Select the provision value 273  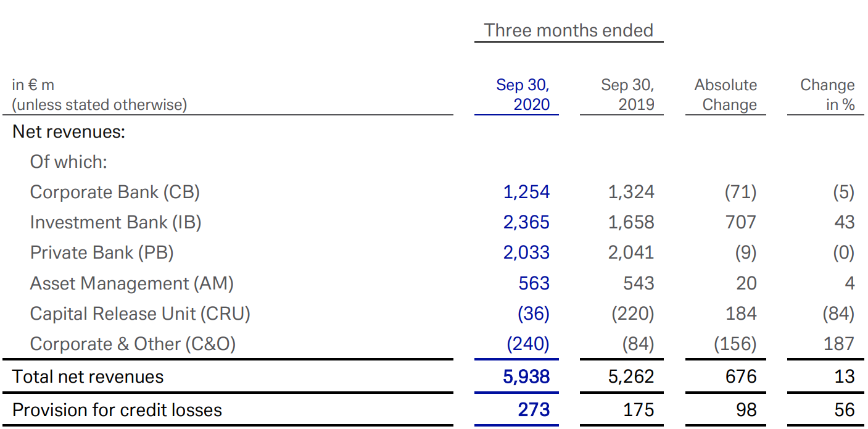(534, 410)
